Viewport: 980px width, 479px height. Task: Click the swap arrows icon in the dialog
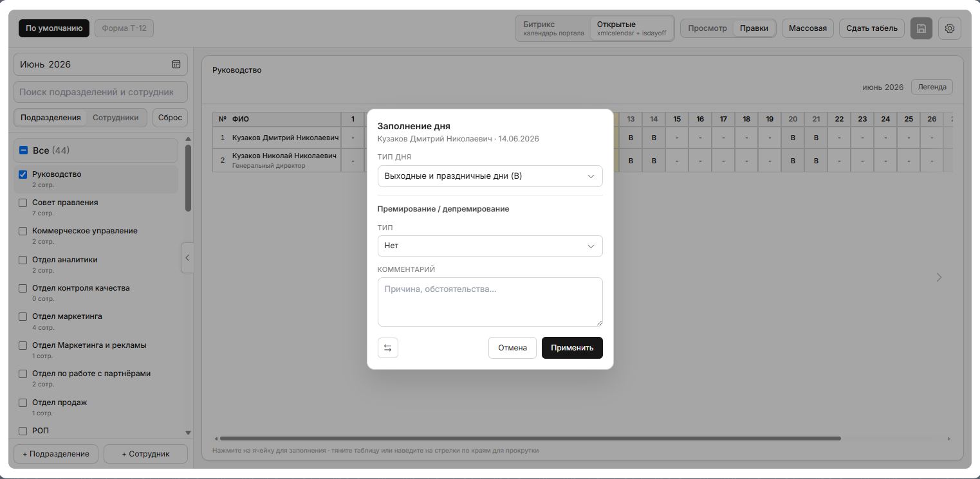388,348
